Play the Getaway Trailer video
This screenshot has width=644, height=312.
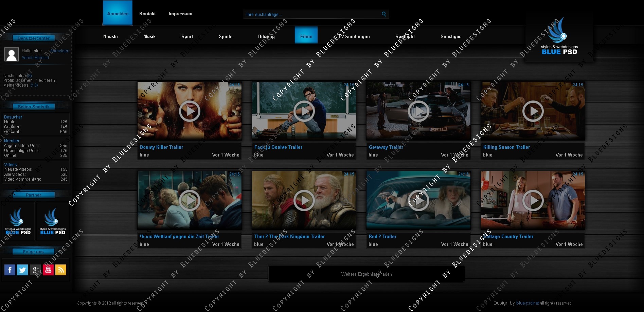click(418, 111)
